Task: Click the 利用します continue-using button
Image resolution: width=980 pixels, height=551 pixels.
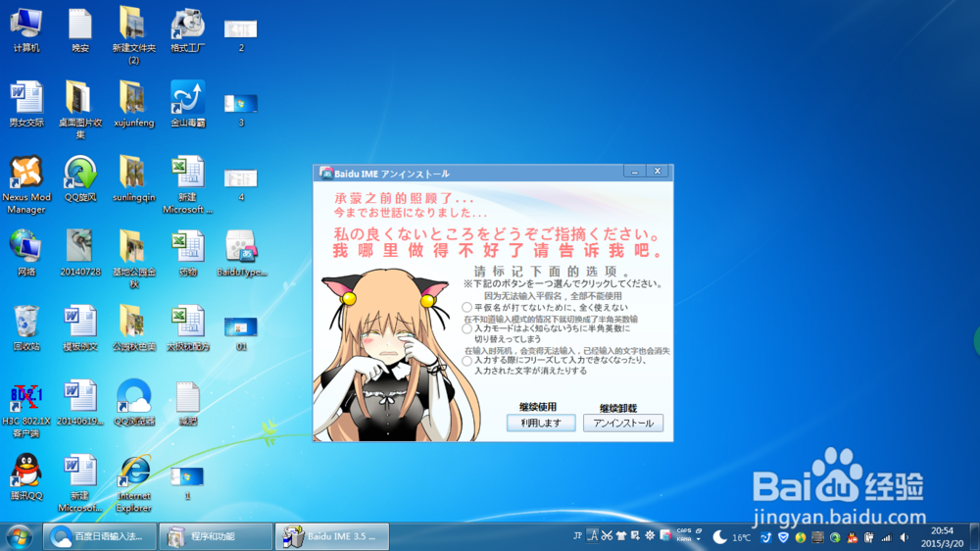Action: 541,424
